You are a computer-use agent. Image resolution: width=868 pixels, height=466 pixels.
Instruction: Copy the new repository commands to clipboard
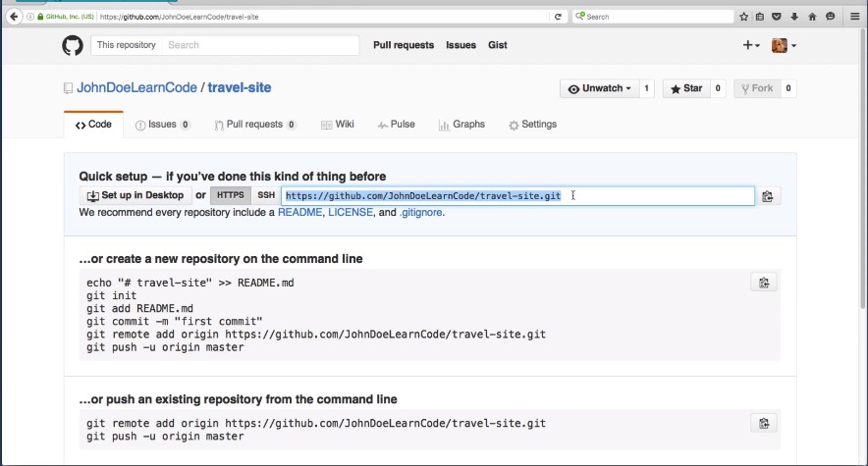point(762,283)
